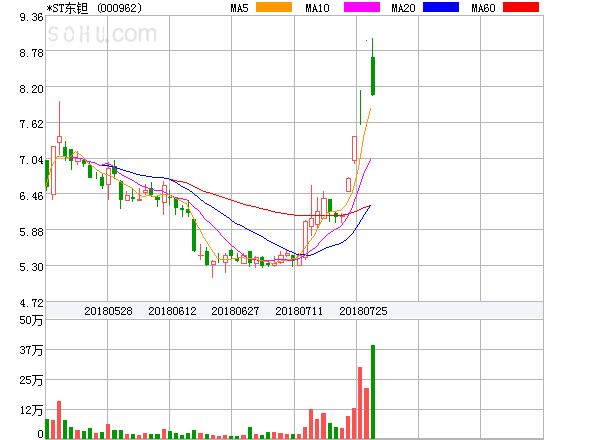Viewport: 600px width, 440px height.
Task: Click the orange MA5 legend swatch
Action: tap(274, 7)
